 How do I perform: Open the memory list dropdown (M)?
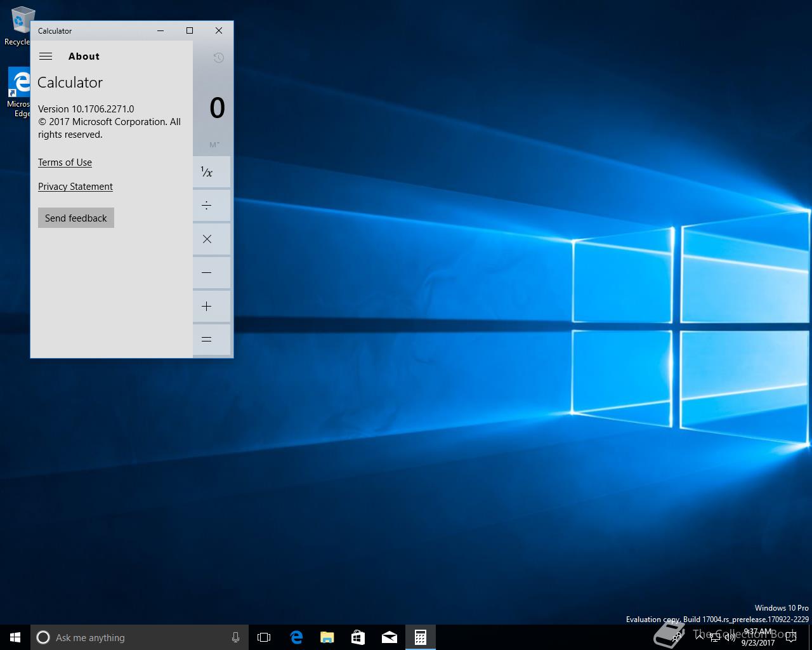[x=214, y=145]
